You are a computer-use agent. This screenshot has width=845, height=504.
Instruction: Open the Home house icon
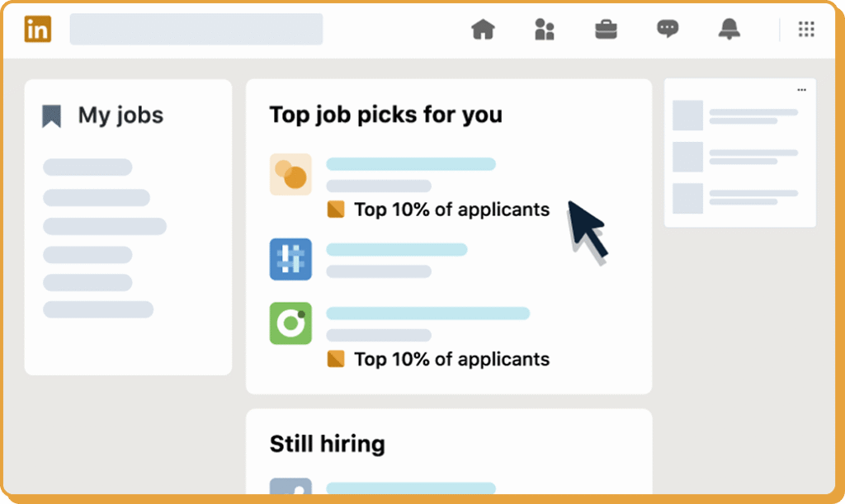click(483, 30)
